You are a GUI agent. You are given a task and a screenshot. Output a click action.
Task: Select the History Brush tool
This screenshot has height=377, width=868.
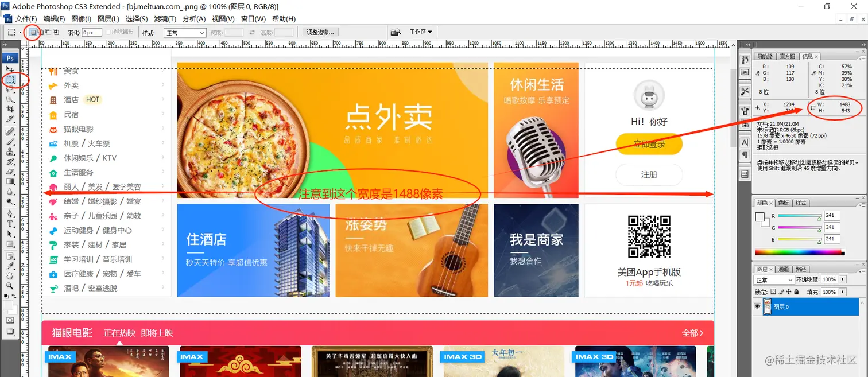tap(10, 162)
